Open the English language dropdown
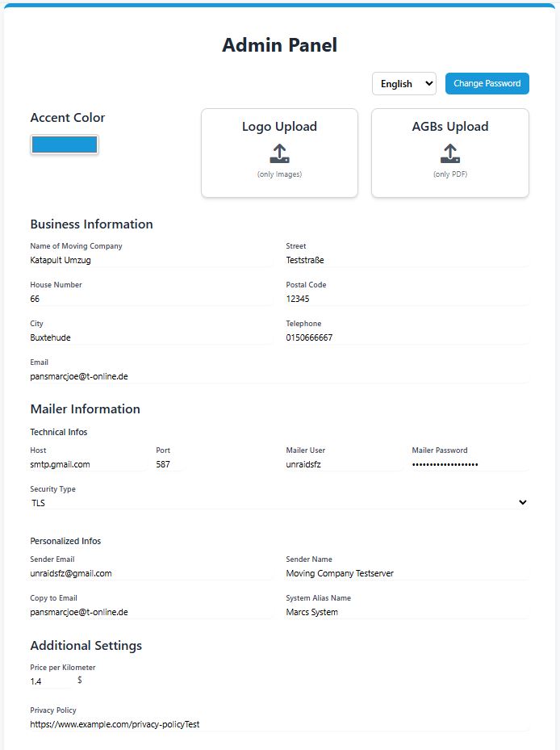 (x=404, y=84)
